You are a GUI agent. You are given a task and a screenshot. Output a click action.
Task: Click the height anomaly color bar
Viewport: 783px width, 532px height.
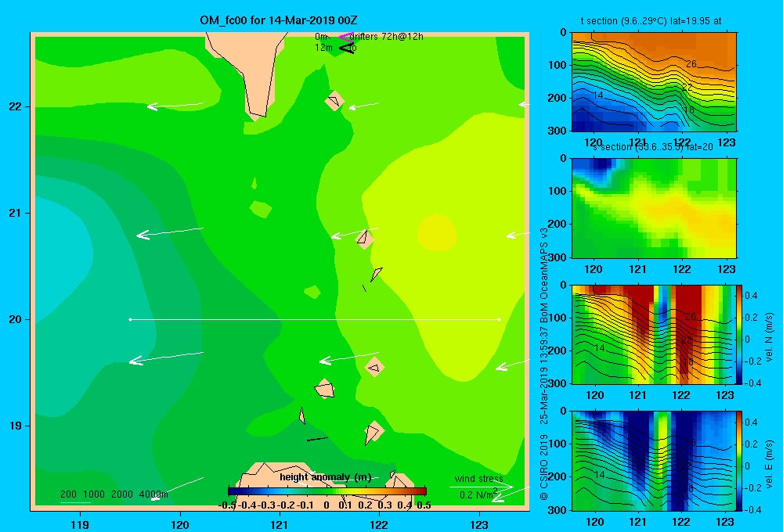coord(327,491)
